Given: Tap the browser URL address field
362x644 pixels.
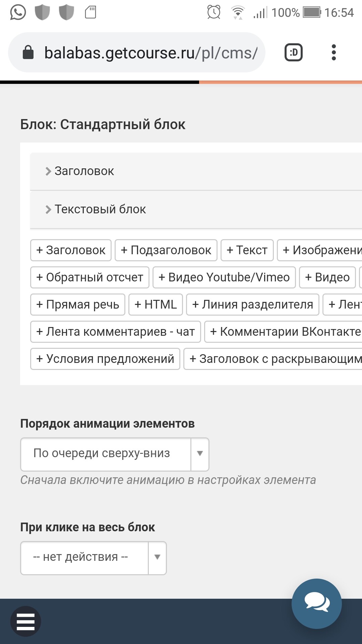Looking at the screenshot, I should [151, 53].
